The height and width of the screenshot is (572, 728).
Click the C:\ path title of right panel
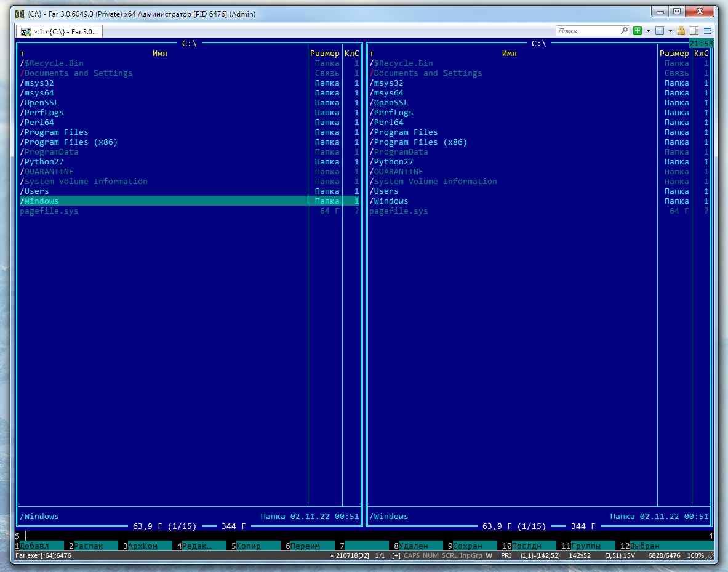tap(539, 44)
